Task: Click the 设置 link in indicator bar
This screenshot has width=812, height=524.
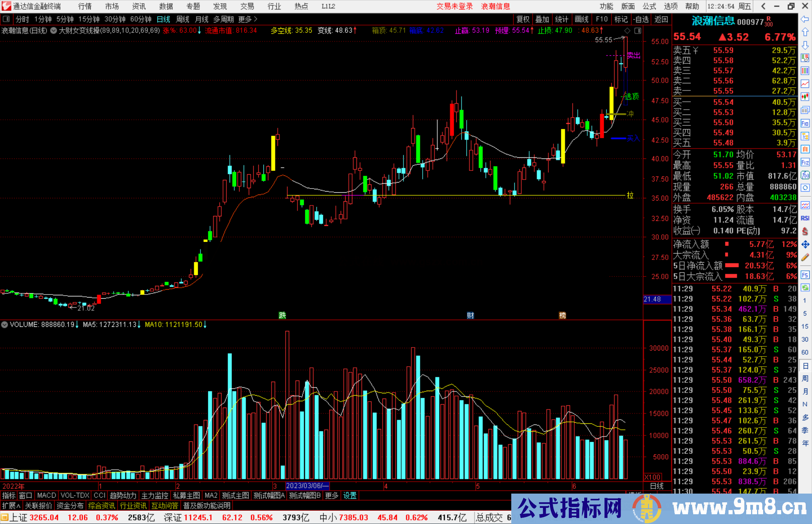Action: [350, 495]
